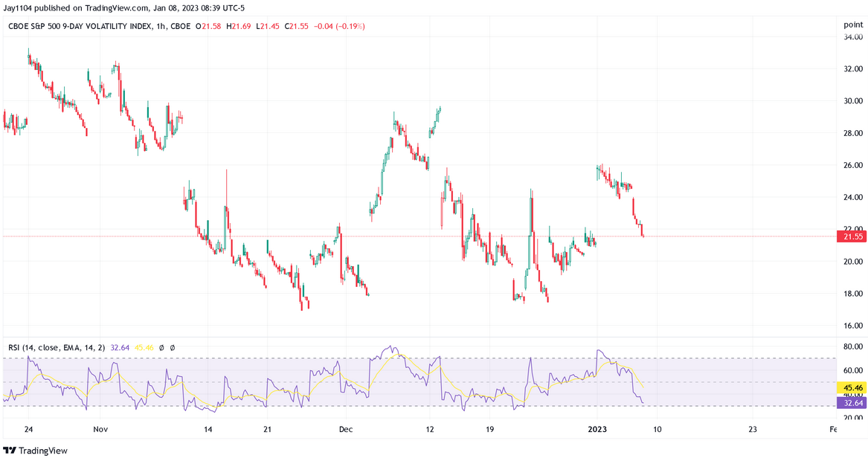Screen dimensions: 868x458
Task: Click the change value −0.04 (−0.19%)
Action: click(338, 26)
